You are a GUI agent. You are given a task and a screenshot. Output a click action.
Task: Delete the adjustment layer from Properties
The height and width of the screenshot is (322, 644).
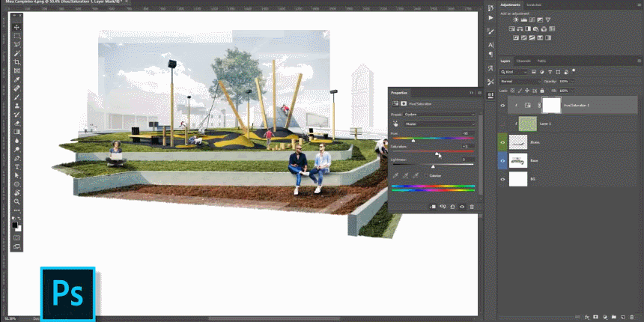[472, 207]
